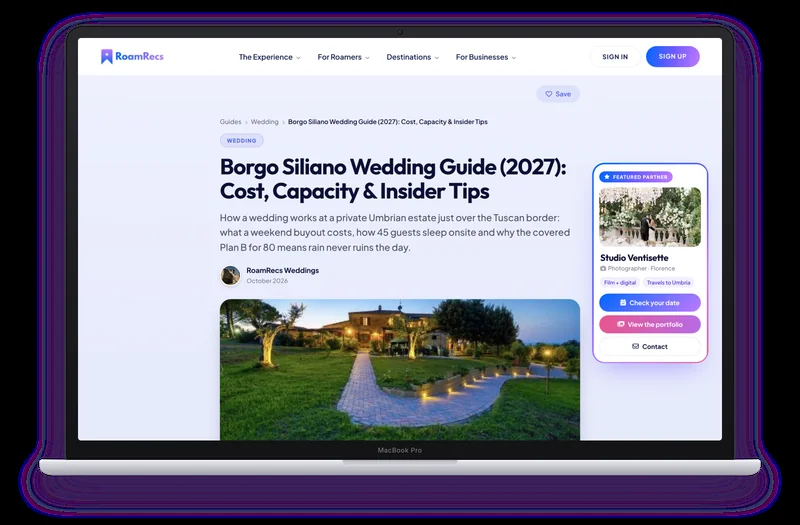Open the Destinations menu
The height and width of the screenshot is (525, 800).
412,57
